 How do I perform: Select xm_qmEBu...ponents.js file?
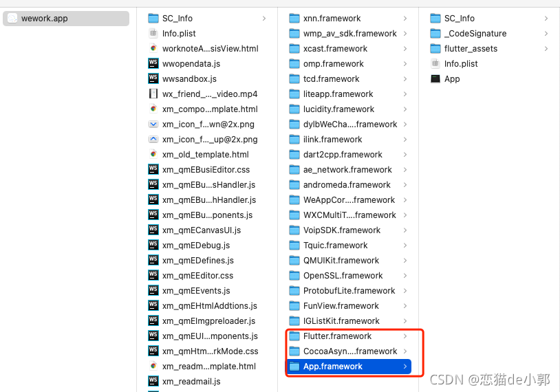pyautogui.click(x=207, y=215)
